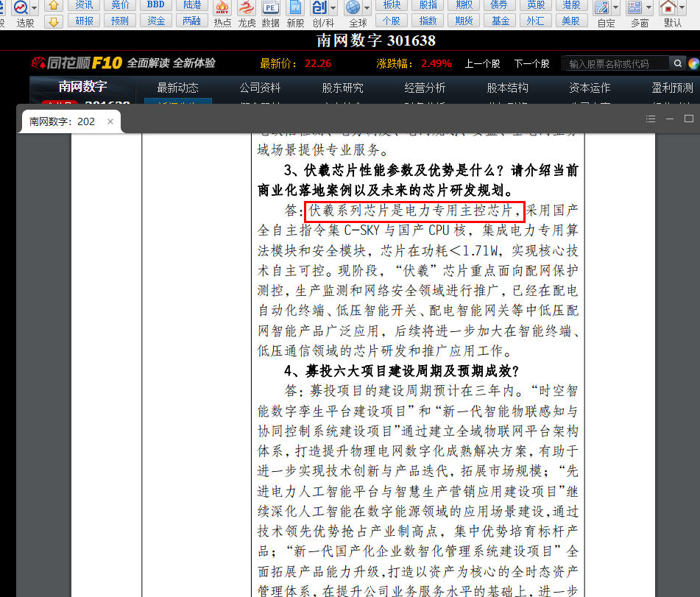
Task: Click the 资金 toolbar button
Action: (156, 21)
